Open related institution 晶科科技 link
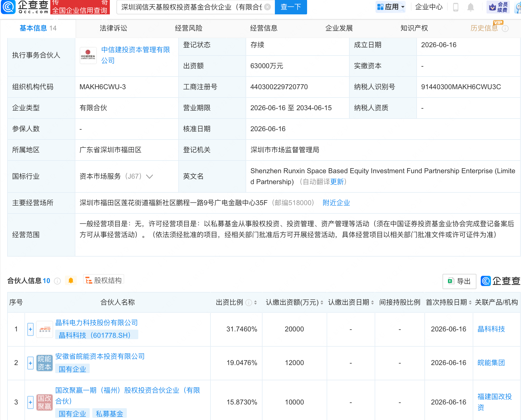This screenshot has height=420, width=521. pos(491,329)
